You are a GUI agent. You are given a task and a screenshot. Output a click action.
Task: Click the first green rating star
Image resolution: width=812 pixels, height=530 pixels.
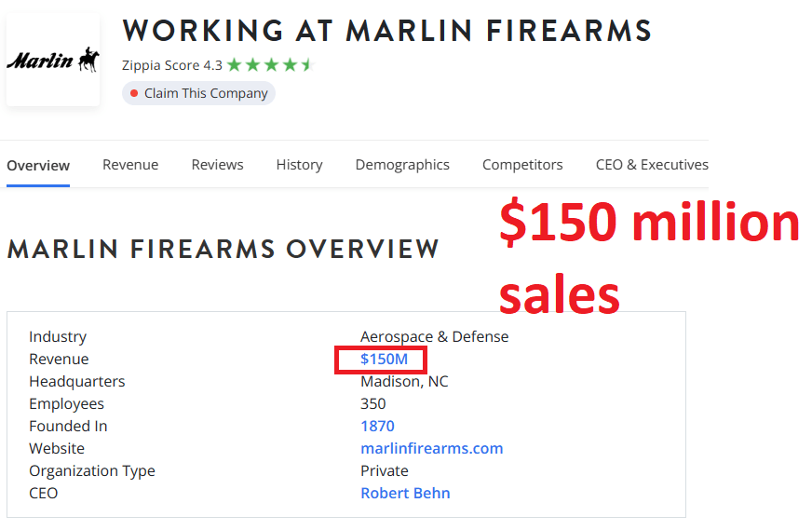coord(234,65)
